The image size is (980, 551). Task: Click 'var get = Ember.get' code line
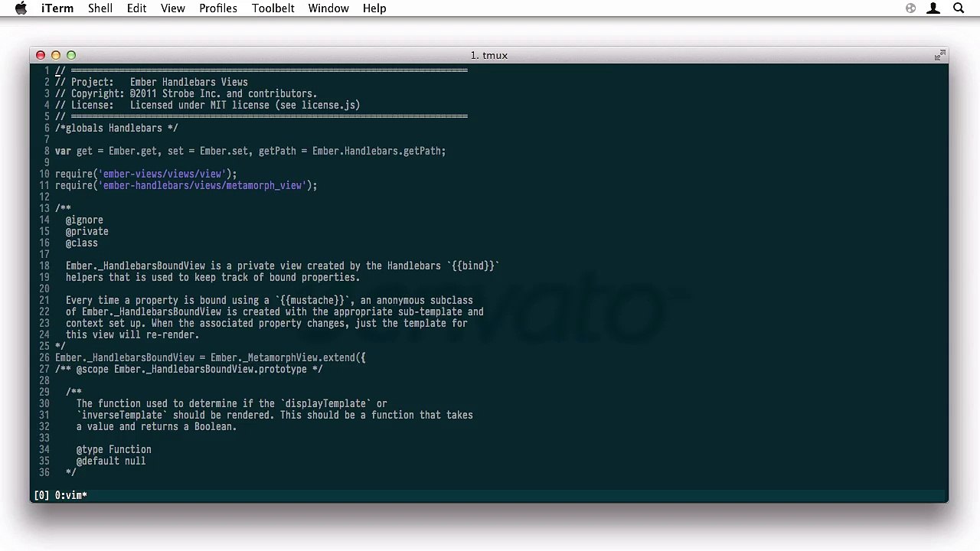click(x=250, y=151)
